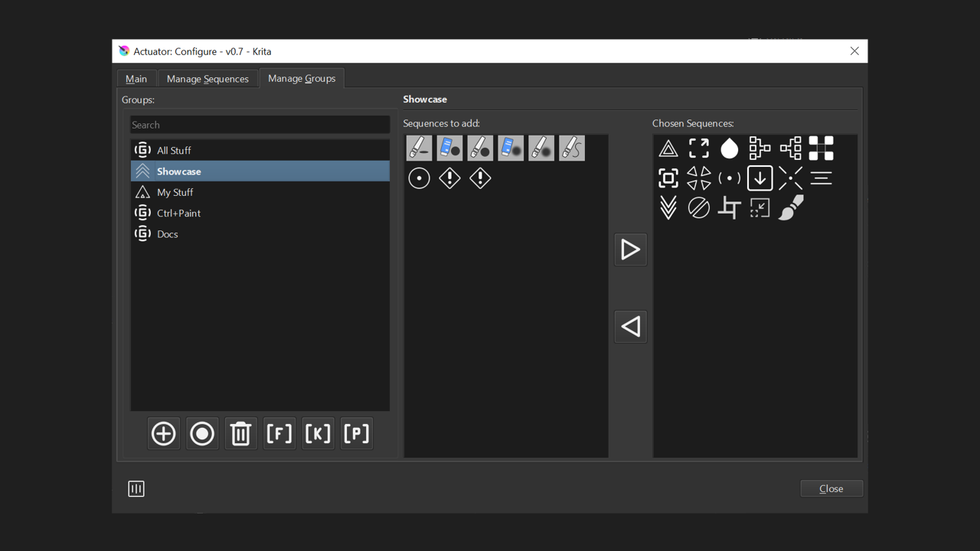Select the paintbrush sequence icon in Chosen Sequences
Image resolution: width=980 pixels, height=551 pixels.
click(790, 207)
